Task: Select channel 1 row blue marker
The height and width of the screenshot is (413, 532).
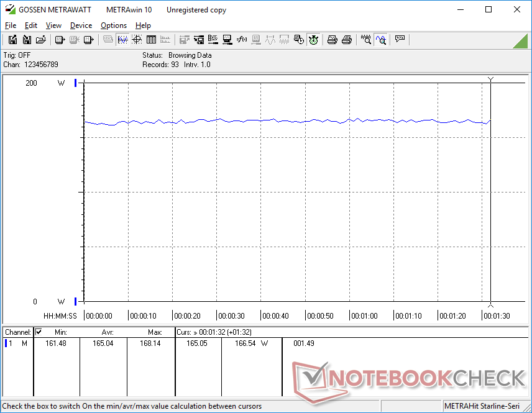Action: click(6, 343)
